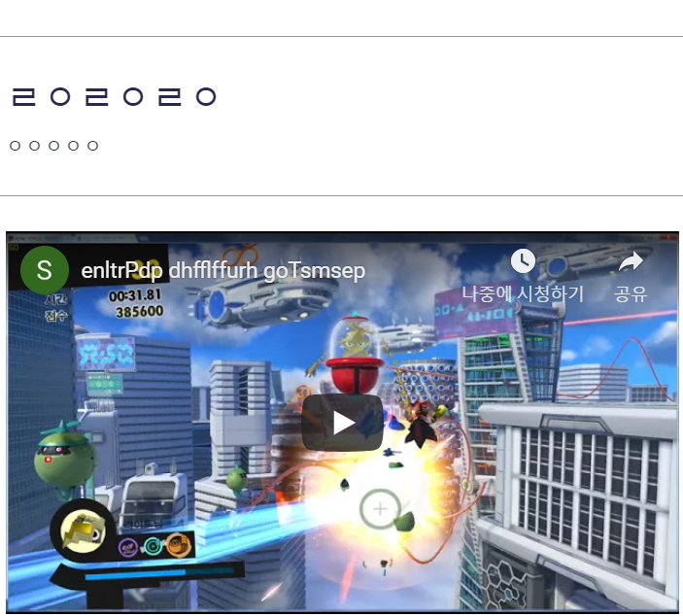Click the 나중에 시청하기 label
Image resolution: width=683 pixels, height=616 pixels.
[523, 293]
